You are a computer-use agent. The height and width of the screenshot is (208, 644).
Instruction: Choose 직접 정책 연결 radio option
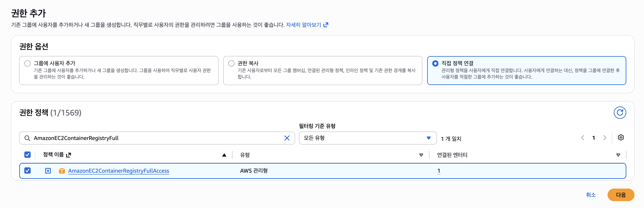click(x=435, y=64)
